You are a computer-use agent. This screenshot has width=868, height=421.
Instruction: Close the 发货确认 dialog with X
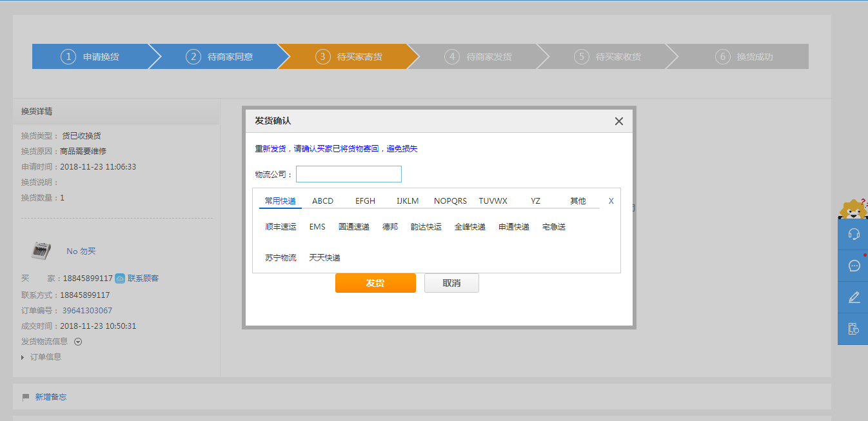(618, 121)
